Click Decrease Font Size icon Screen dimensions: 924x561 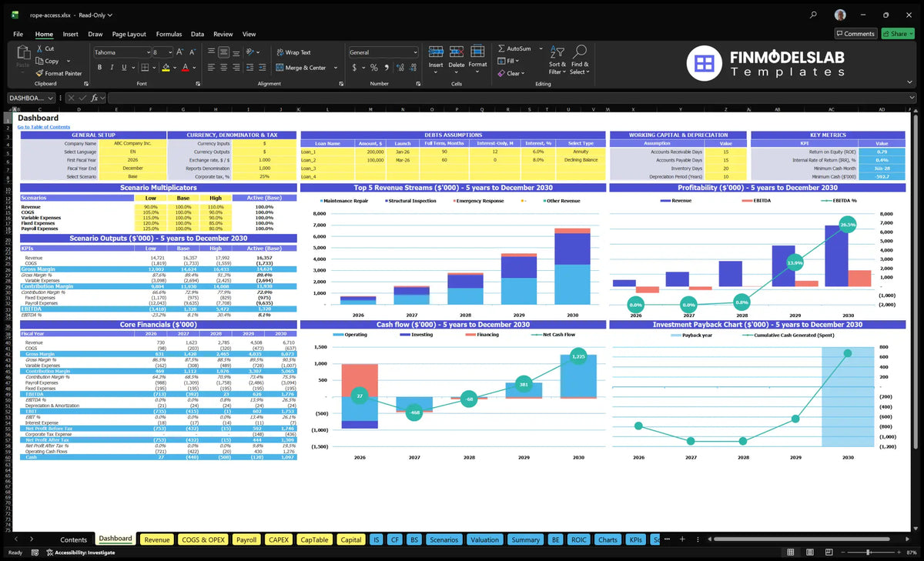click(192, 52)
